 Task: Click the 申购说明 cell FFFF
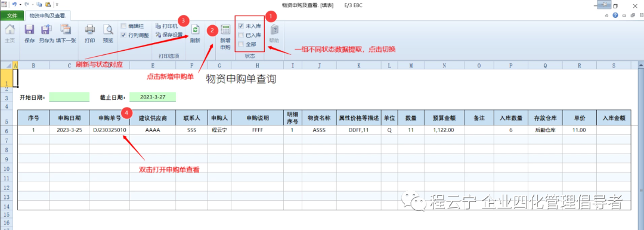[x=258, y=130]
